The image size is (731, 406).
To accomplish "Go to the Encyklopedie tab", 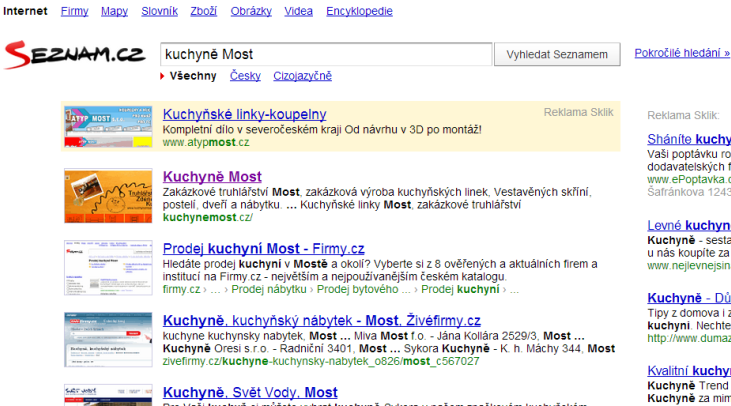I will click(x=359, y=11).
